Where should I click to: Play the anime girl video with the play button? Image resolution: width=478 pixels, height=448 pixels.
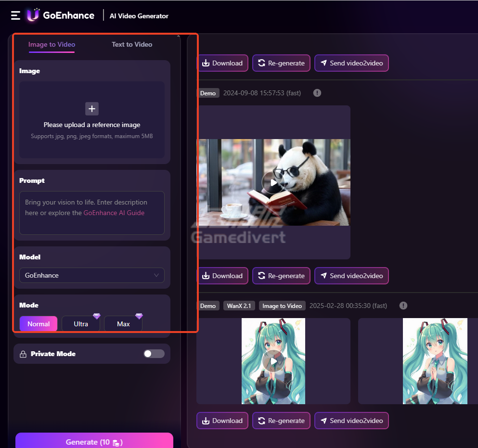[273, 361]
